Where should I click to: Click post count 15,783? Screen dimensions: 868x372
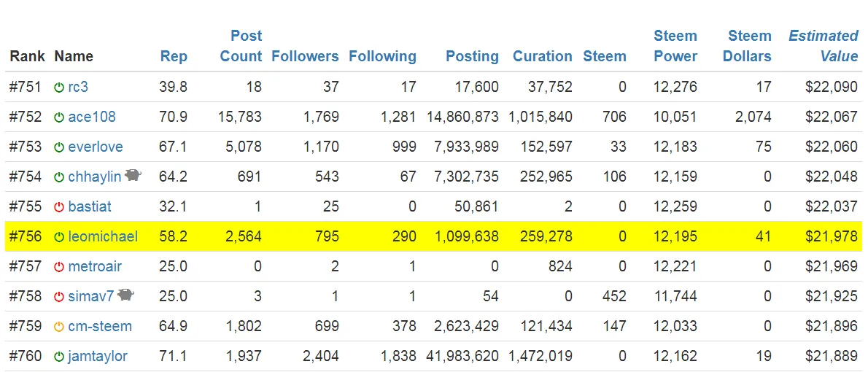click(240, 117)
